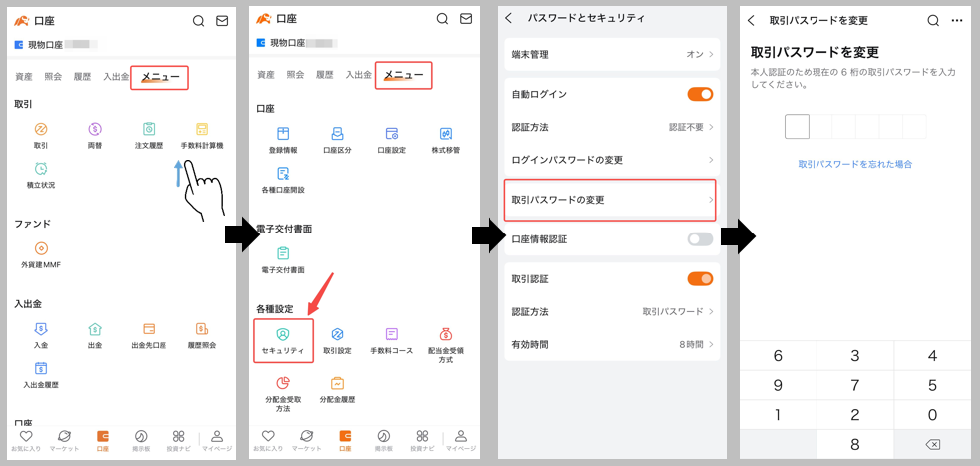The height and width of the screenshot is (466, 980).
Task: Tap the 株式移管 stock transfer icon
Action: pyautogui.click(x=445, y=138)
